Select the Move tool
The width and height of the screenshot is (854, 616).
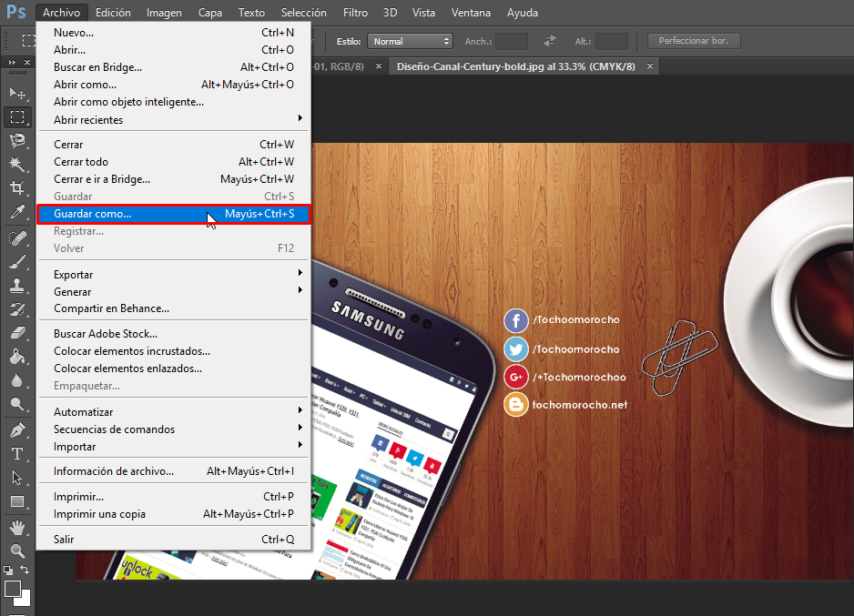(x=17, y=94)
